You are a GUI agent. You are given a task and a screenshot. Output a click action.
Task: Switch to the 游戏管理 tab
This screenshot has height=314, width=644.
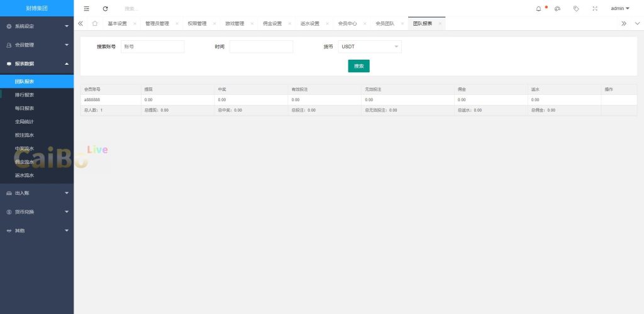coord(235,23)
